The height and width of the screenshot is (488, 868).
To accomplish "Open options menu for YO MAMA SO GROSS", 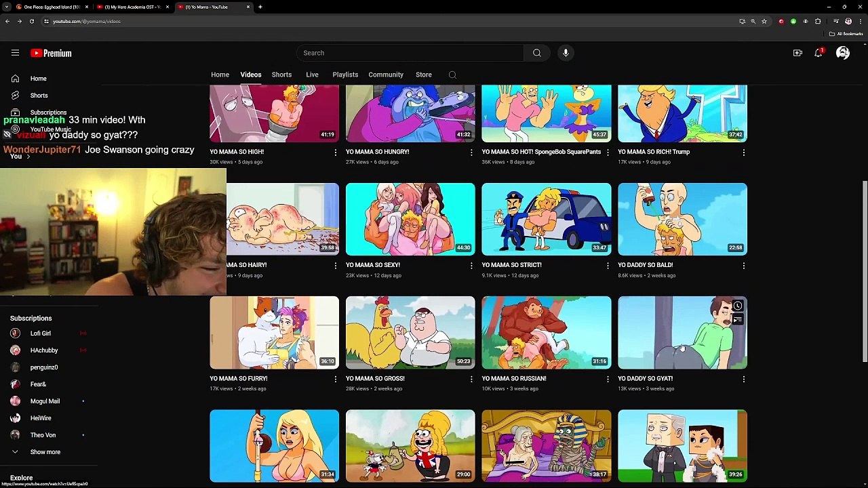I will 471,379.
